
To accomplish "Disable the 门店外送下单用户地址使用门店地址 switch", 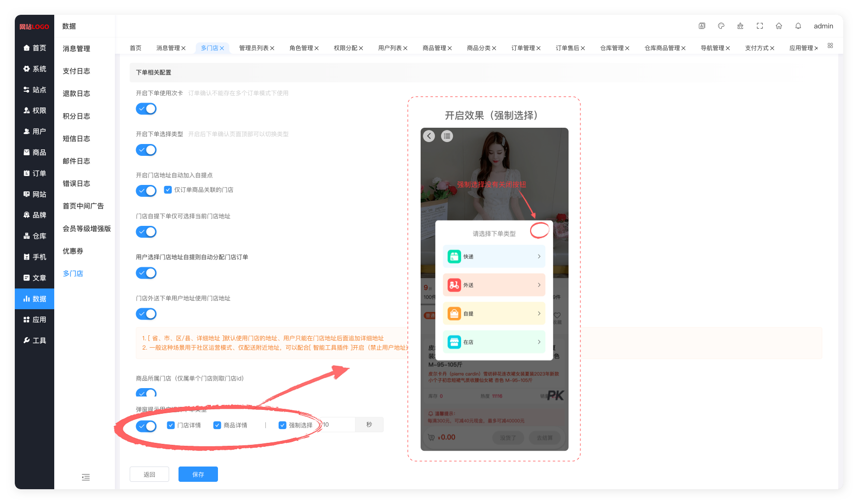I will point(146,314).
